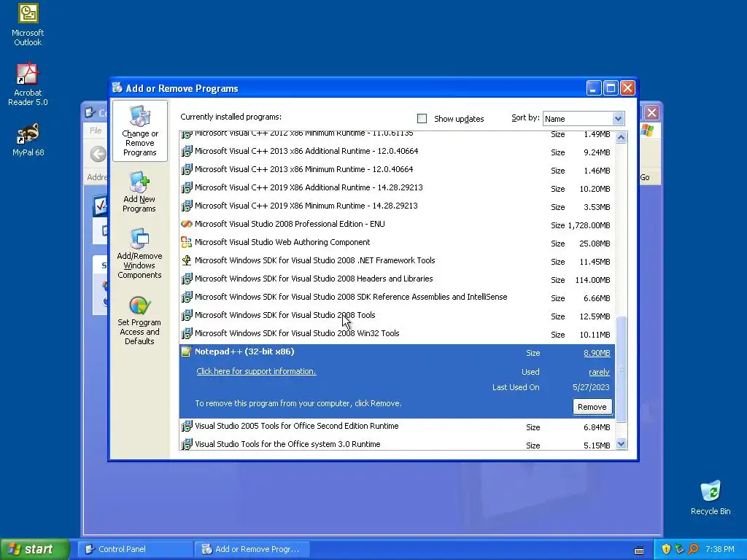Screen dimensions: 747x560
Task: Click icon of Visual C++ 2013 x86 Minimum Runtime
Action: 187,169
